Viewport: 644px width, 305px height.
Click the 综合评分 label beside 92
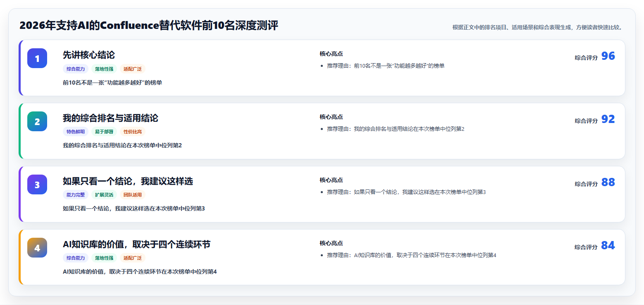pos(586,121)
